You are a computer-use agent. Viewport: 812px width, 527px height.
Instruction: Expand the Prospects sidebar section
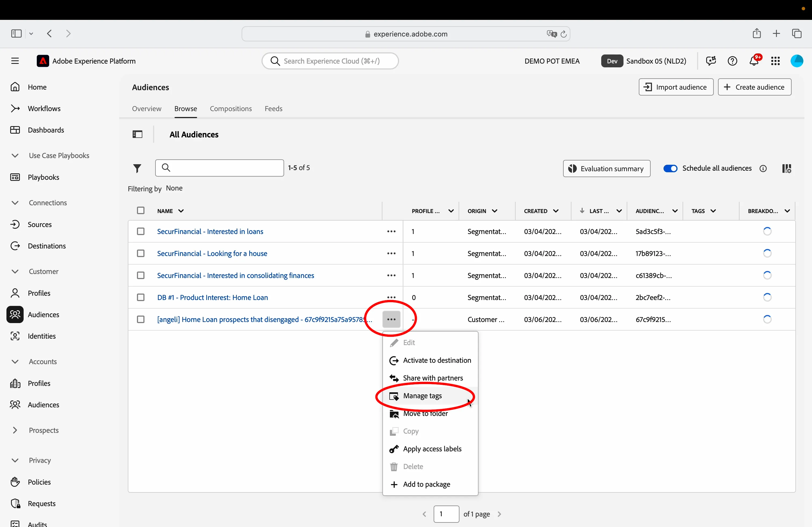[15, 430]
